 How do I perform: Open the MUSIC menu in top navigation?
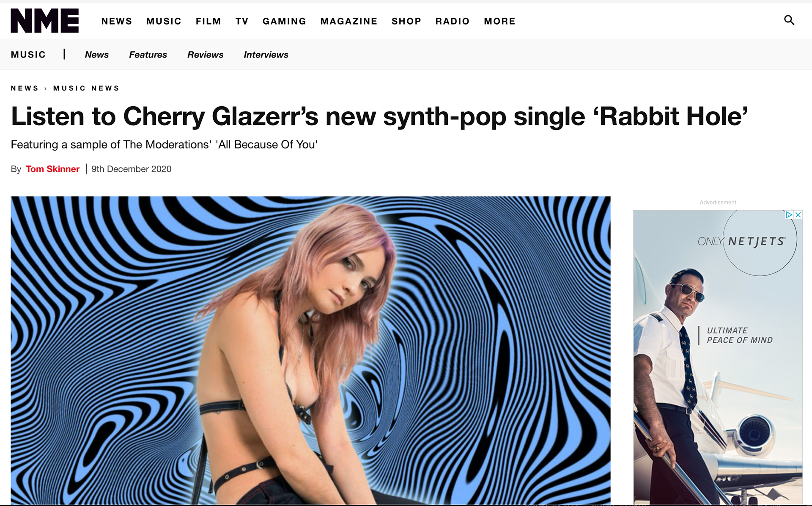(x=164, y=21)
